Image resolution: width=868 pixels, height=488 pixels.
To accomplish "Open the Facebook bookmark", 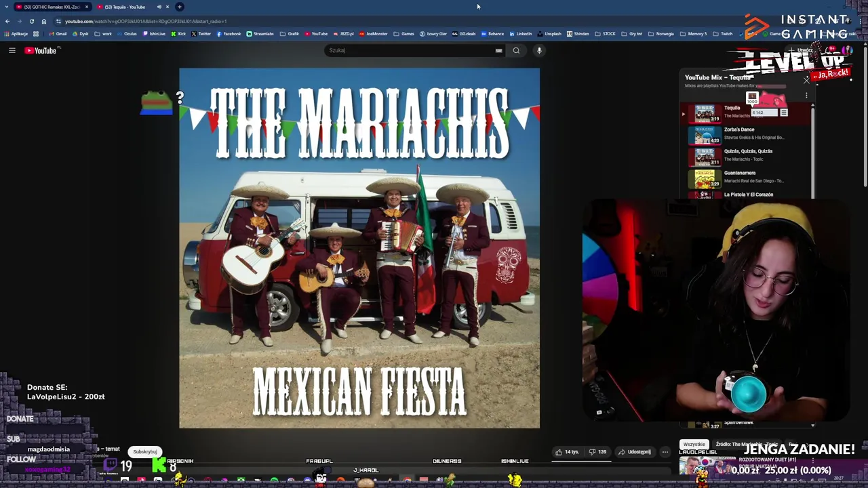I will (x=229, y=34).
